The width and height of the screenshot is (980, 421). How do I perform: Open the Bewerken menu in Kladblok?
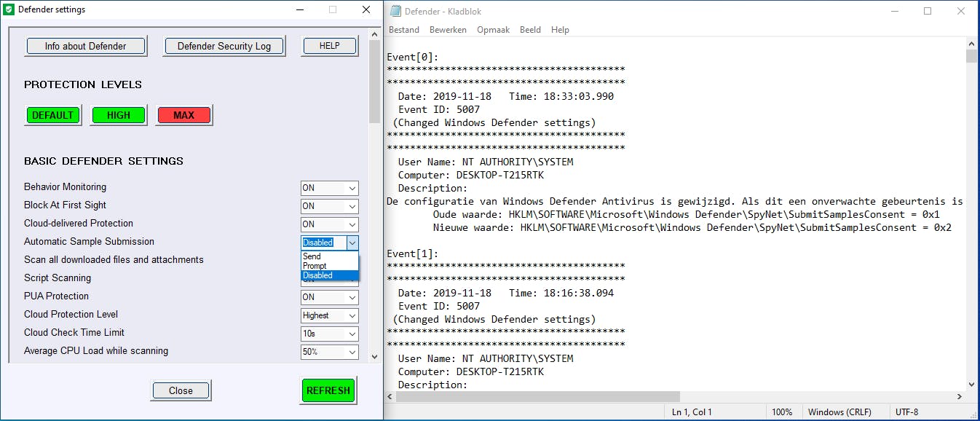click(x=448, y=30)
